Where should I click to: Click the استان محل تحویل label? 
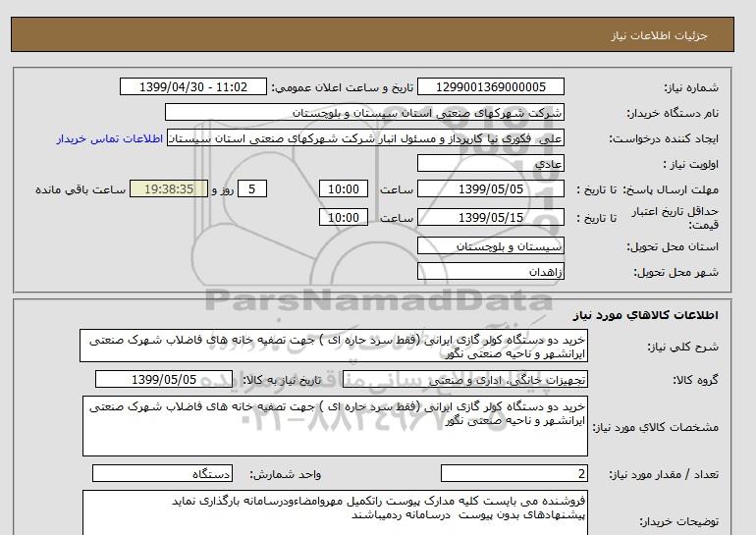pos(673,246)
